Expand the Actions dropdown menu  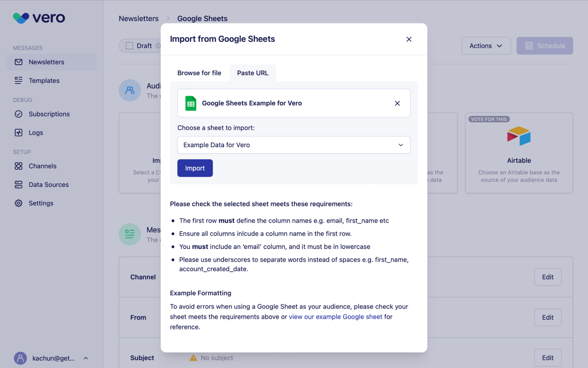click(486, 46)
